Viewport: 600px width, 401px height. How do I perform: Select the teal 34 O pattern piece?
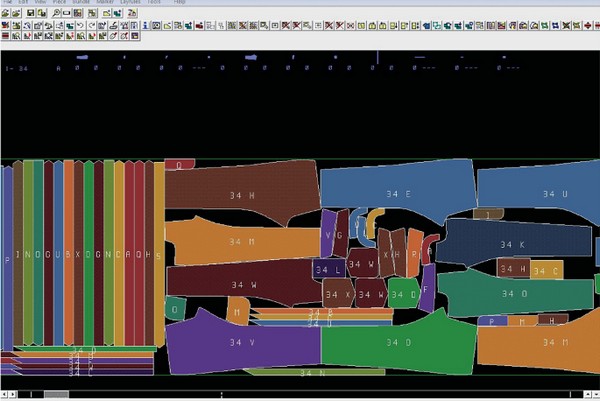[515, 294]
